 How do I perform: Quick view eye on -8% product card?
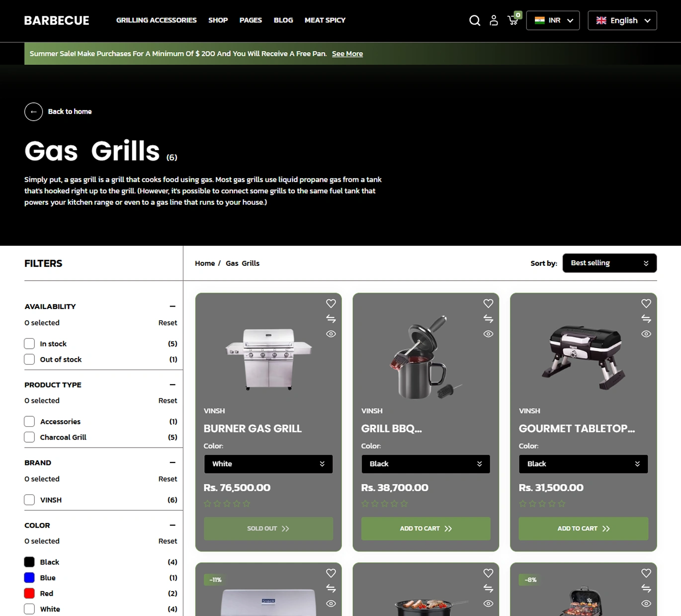646,604
